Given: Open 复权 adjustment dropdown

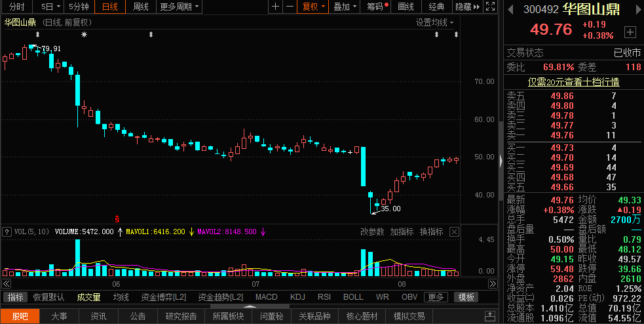Looking at the screenshot, I should coord(313,7).
